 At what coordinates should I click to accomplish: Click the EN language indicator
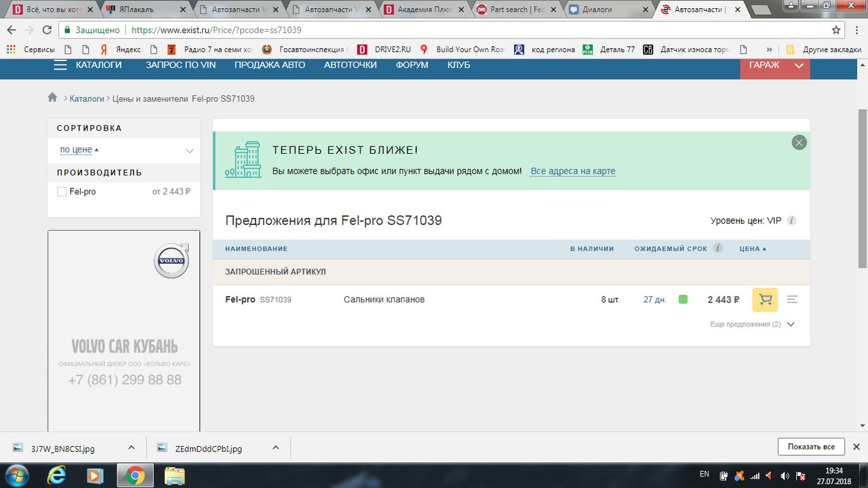click(704, 474)
